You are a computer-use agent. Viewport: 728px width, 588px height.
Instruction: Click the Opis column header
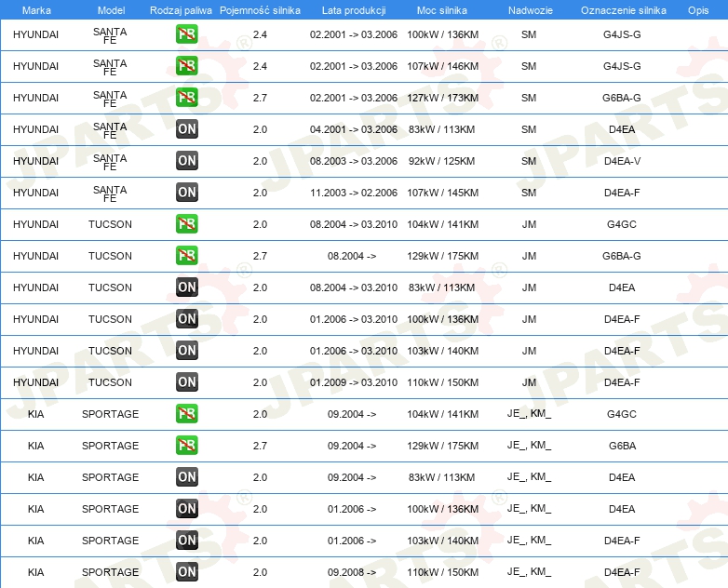pyautogui.click(x=698, y=10)
